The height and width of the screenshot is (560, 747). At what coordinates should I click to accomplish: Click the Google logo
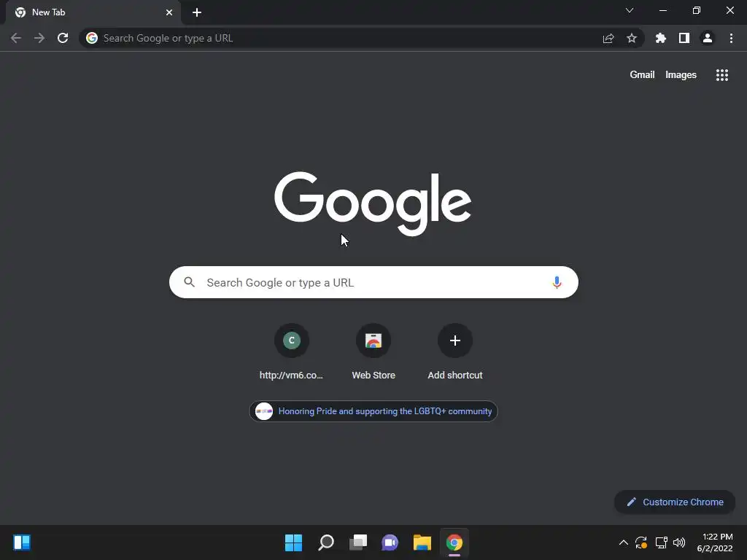click(x=373, y=203)
